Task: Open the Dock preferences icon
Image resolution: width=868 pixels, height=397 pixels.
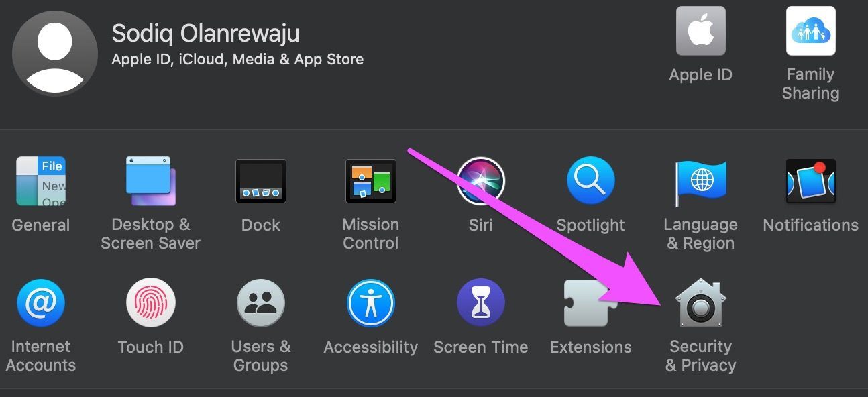Action: coord(260,181)
